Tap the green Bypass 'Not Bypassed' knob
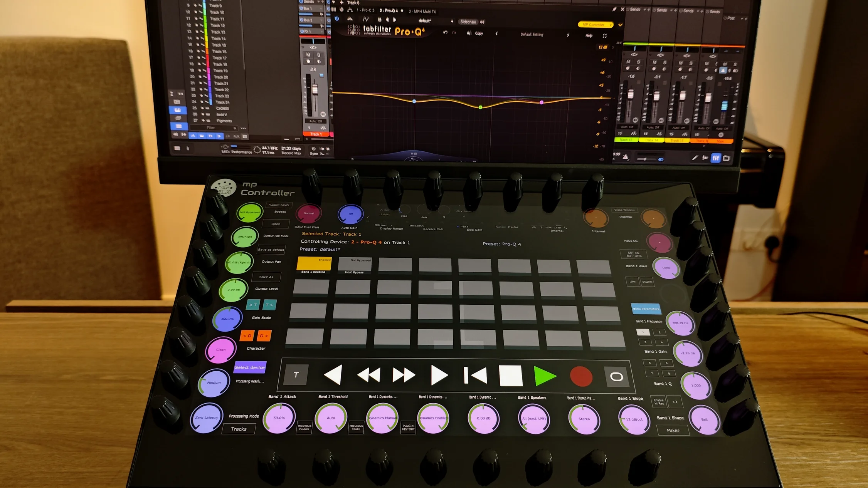868x488 pixels. point(250,212)
